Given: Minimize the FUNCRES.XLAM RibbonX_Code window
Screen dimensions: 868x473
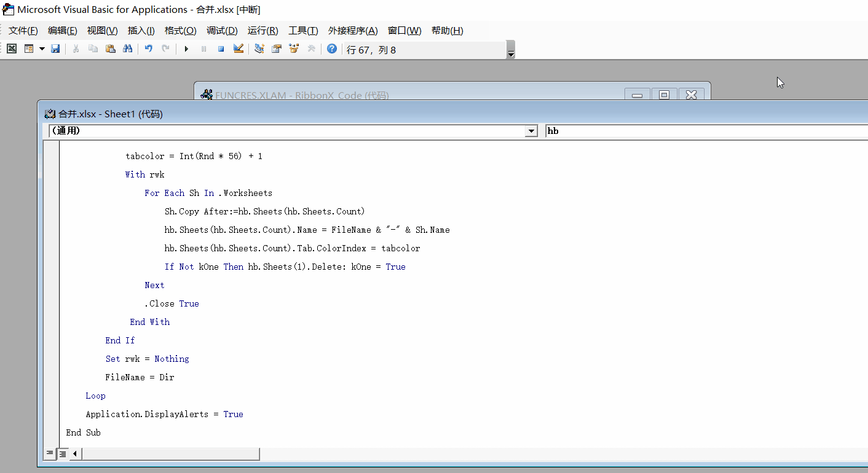Looking at the screenshot, I should 637,95.
